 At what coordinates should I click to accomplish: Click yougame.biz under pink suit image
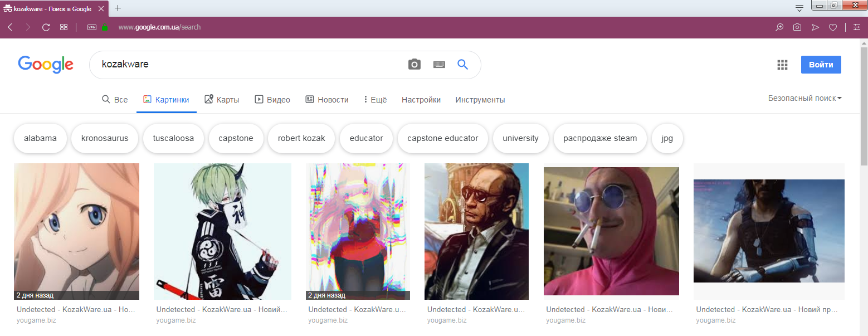coord(566,320)
